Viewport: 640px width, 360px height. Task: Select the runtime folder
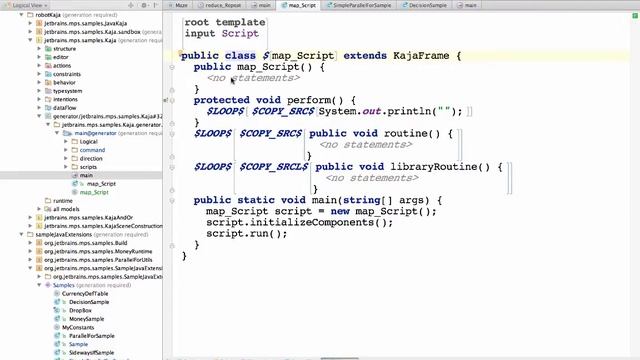pyautogui.click(x=62, y=201)
